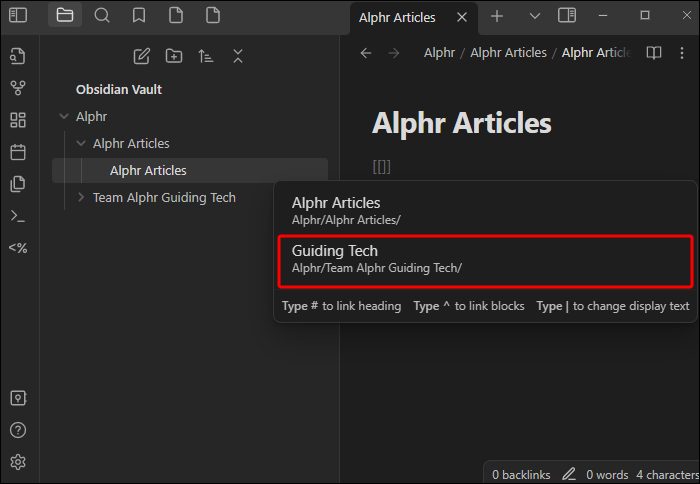This screenshot has height=484, width=700.
Task: Open the Daily note calendar icon
Action: click(17, 152)
